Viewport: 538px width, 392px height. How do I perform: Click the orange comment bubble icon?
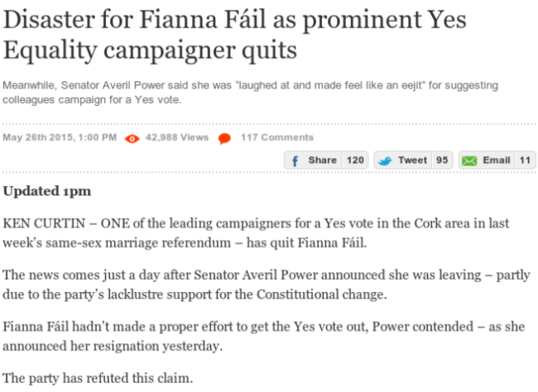tap(224, 138)
